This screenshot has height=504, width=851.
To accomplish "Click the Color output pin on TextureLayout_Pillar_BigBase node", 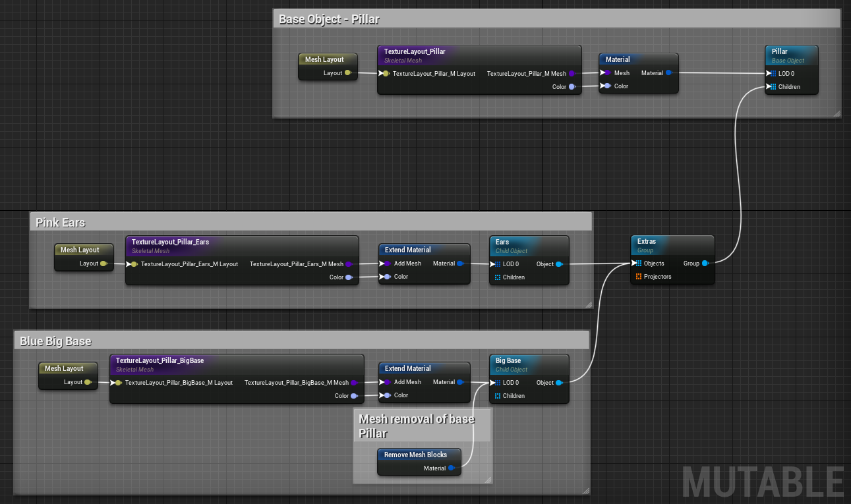I will (x=354, y=396).
